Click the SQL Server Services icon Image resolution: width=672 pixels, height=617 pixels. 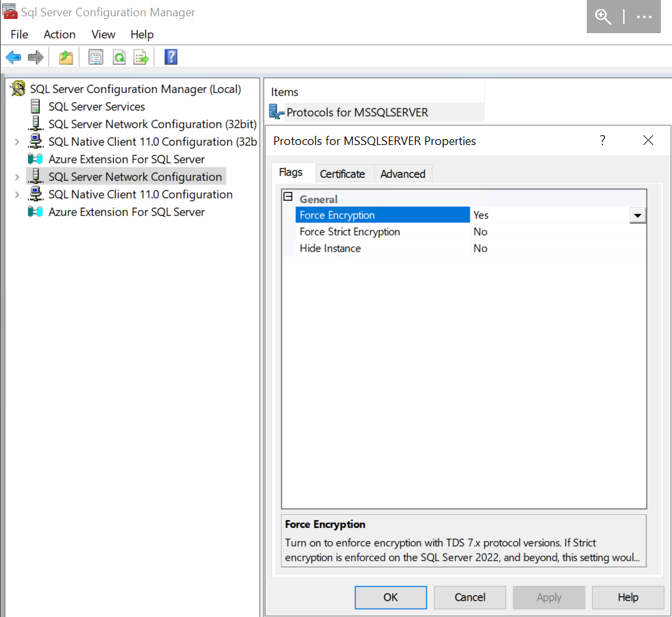pyautogui.click(x=36, y=106)
